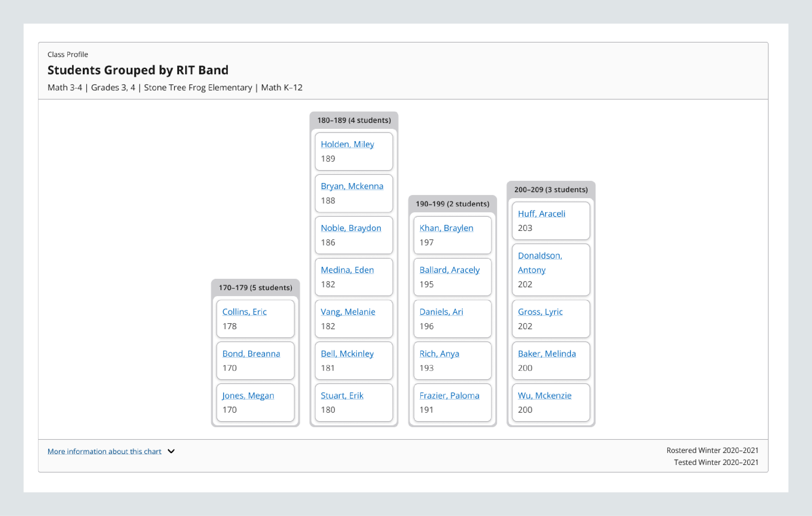812x516 pixels.
Task: Click Jones, Megan student link
Action: point(248,395)
